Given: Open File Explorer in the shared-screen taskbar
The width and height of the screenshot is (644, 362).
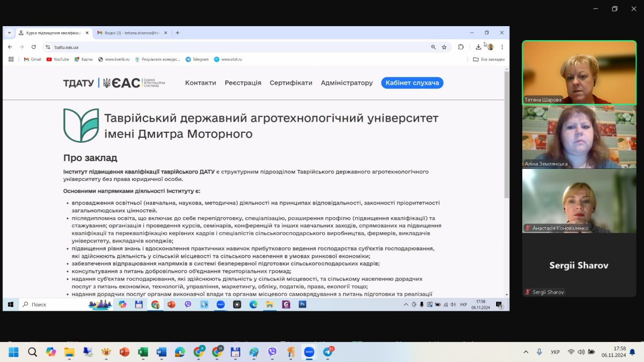Looking at the screenshot, I should click(270, 304).
